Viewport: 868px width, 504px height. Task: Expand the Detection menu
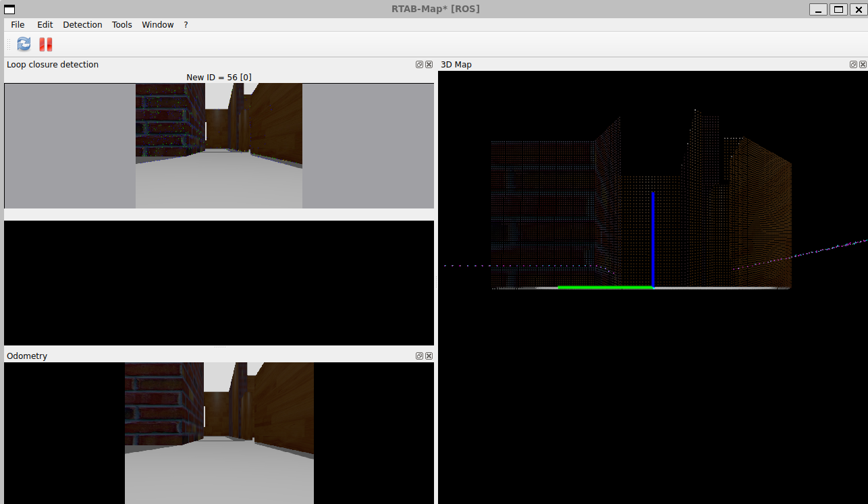[82, 25]
